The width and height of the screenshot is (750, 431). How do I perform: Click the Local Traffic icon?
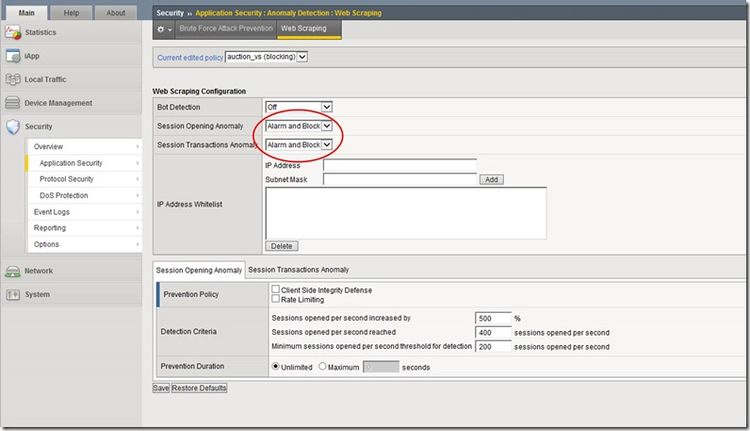[14, 79]
